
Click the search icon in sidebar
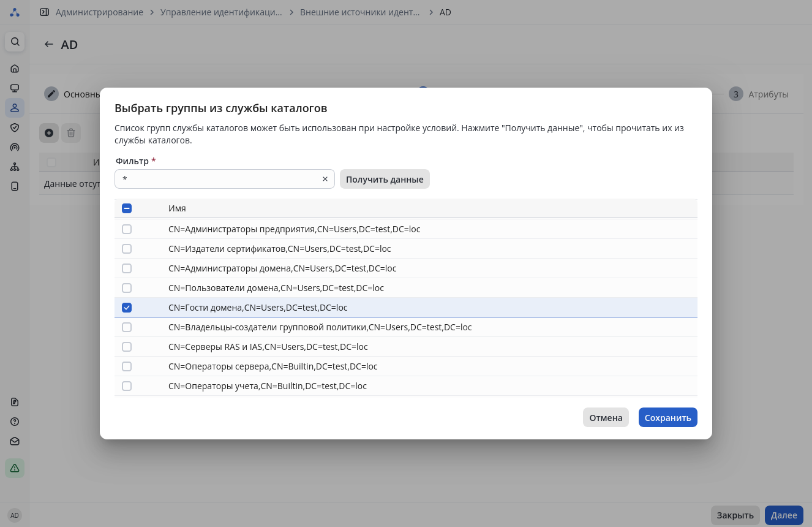pyautogui.click(x=15, y=42)
